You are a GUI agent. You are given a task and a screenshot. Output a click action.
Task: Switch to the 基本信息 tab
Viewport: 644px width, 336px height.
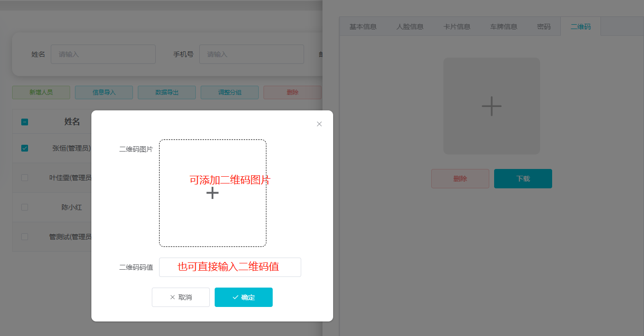[x=363, y=27]
